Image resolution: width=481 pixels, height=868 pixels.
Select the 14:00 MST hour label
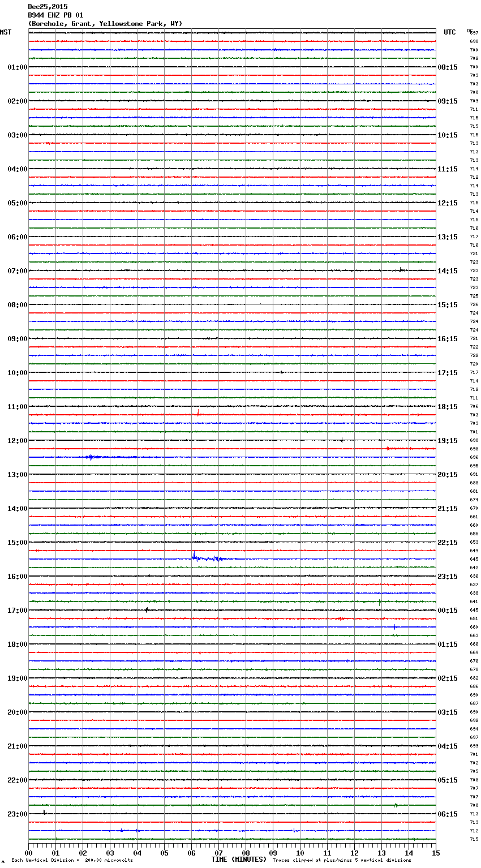point(18,509)
